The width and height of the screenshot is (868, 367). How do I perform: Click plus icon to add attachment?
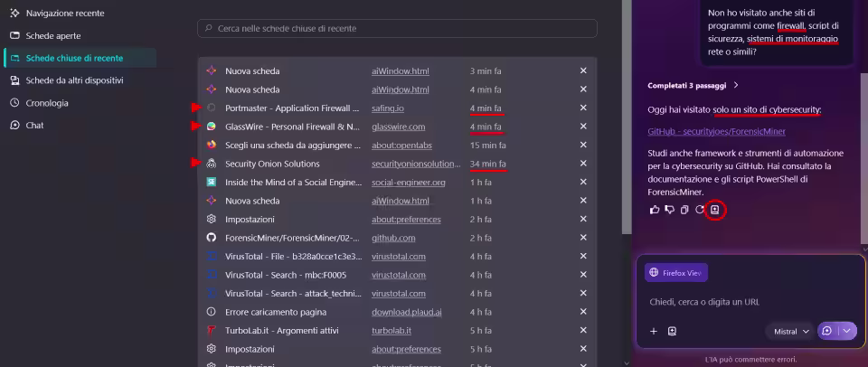tap(653, 331)
